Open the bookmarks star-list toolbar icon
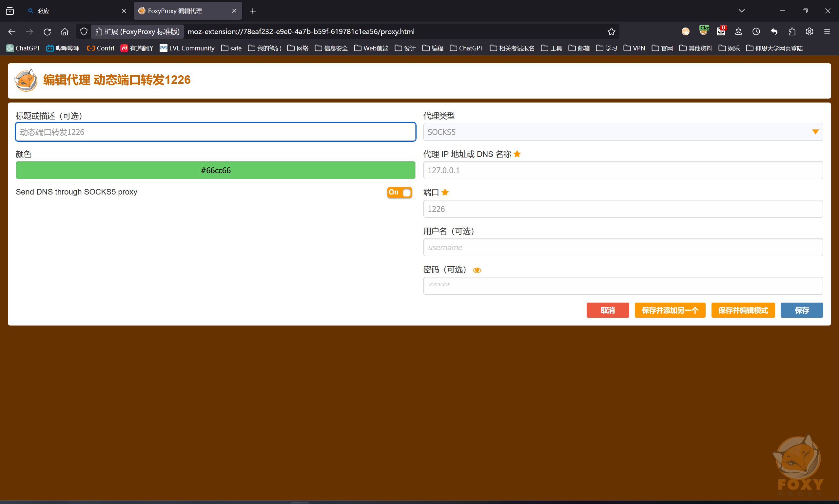 click(x=738, y=31)
